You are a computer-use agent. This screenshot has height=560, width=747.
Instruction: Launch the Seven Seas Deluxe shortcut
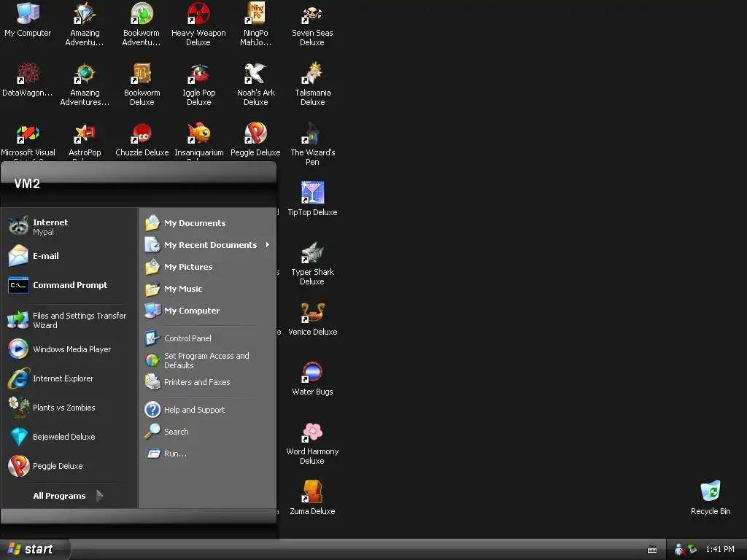coord(312,24)
